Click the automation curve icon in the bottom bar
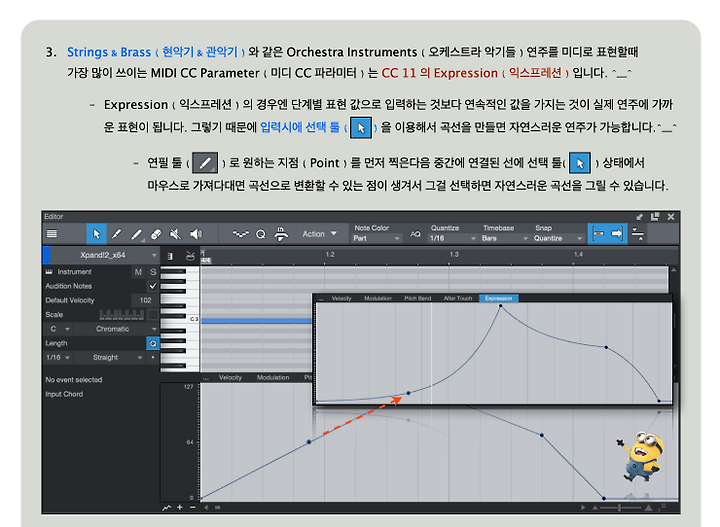 pos(166,507)
